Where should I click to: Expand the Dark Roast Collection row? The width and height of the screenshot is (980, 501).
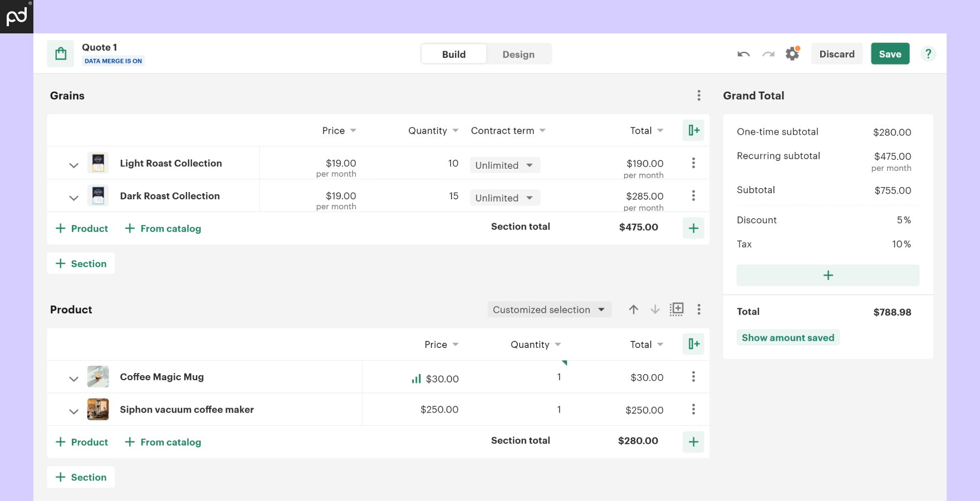73,198
